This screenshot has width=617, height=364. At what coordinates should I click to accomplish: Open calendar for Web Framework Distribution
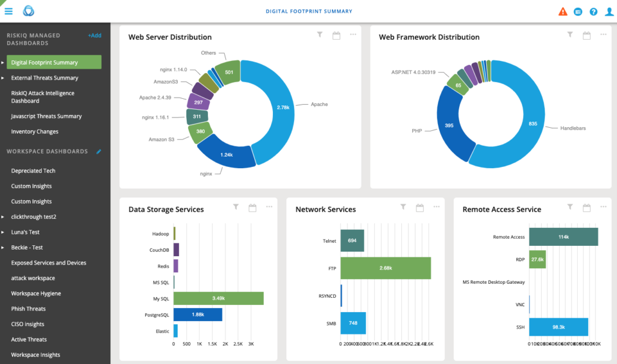587,36
